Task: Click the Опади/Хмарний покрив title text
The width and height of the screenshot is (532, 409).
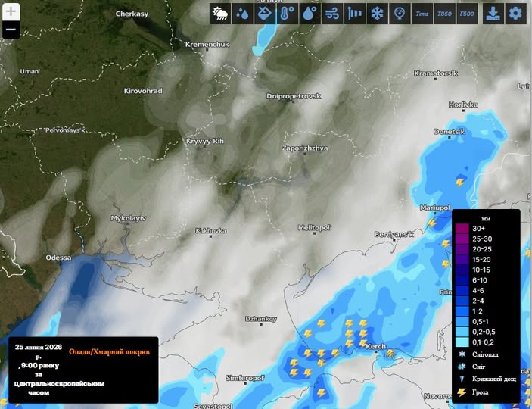Action: [x=109, y=351]
